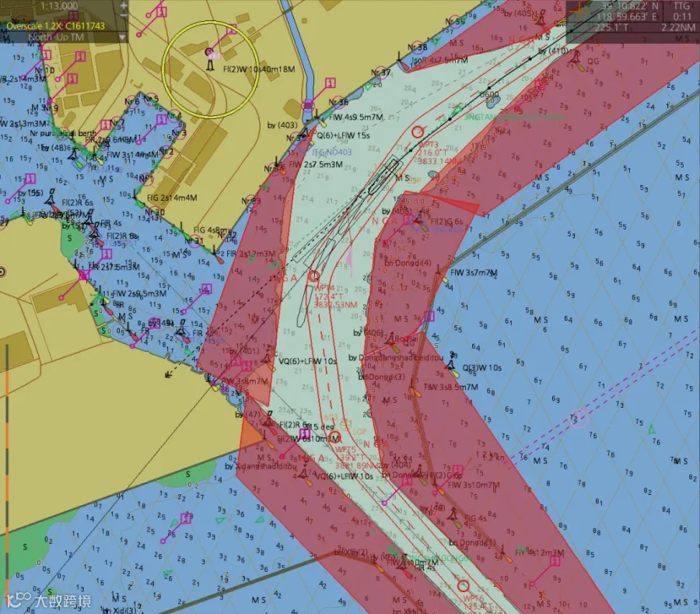Screen dimensions: 700x614
Task: Select waypoint WPT5 circle on route
Action: pos(334,437)
